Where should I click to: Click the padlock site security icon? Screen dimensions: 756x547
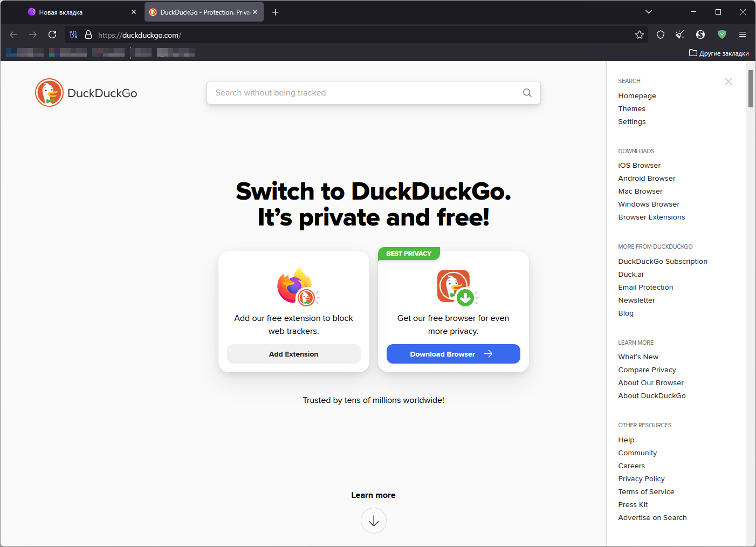tap(88, 35)
